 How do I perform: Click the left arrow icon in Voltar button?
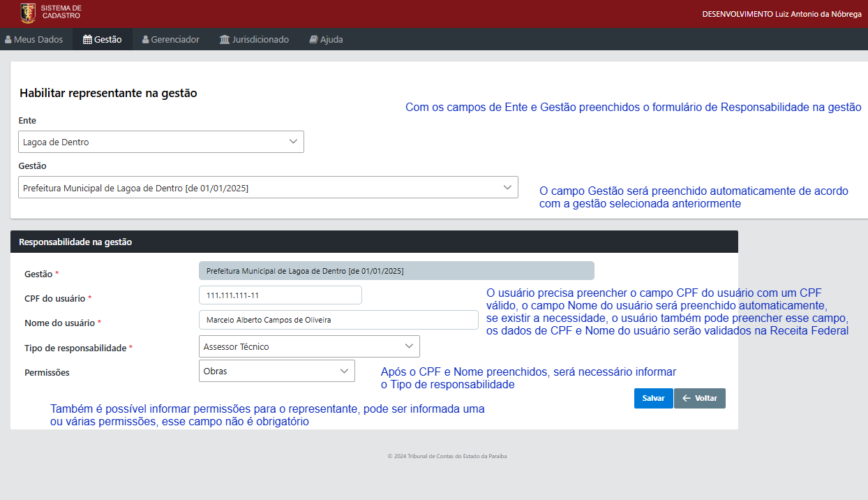(687, 398)
